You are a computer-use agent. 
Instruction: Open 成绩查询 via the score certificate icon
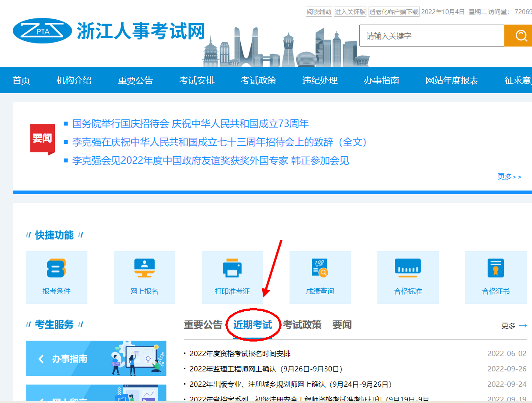tap(320, 268)
